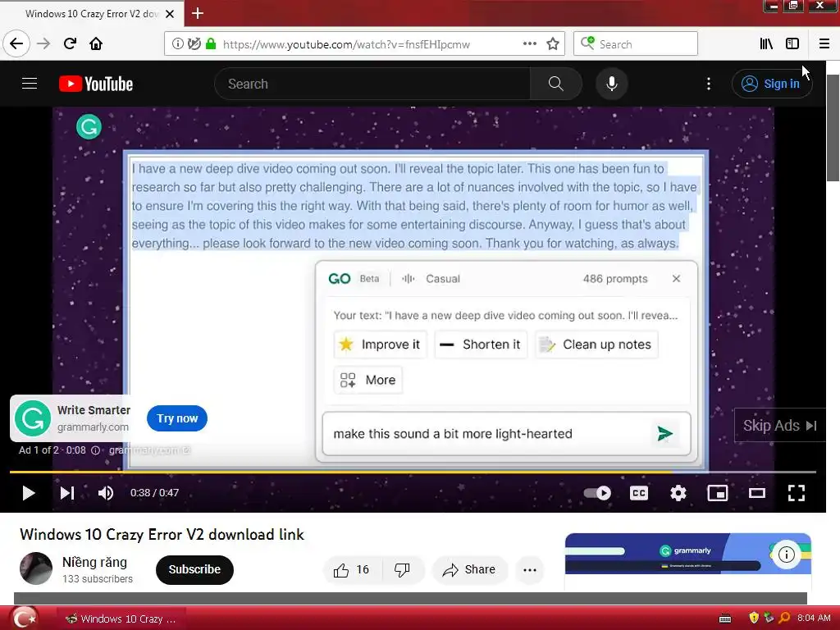
Task: Toggle the autoplay switch
Action: [x=597, y=493]
